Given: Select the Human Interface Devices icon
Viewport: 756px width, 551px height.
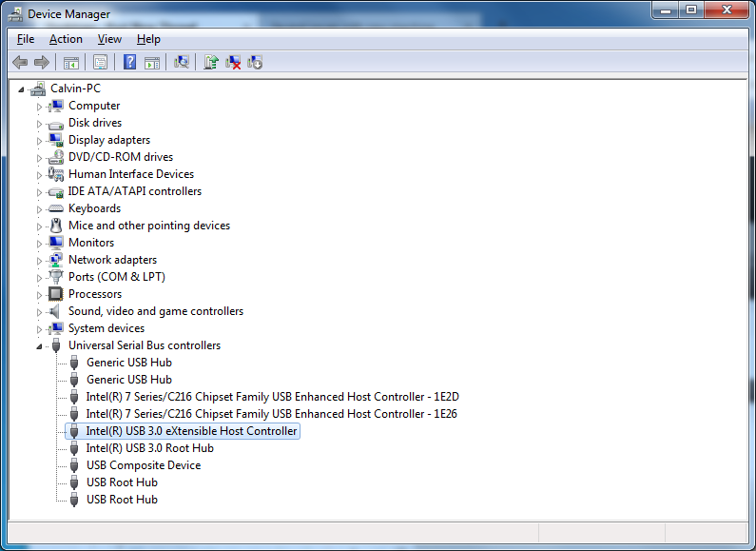Looking at the screenshot, I should pos(56,174).
